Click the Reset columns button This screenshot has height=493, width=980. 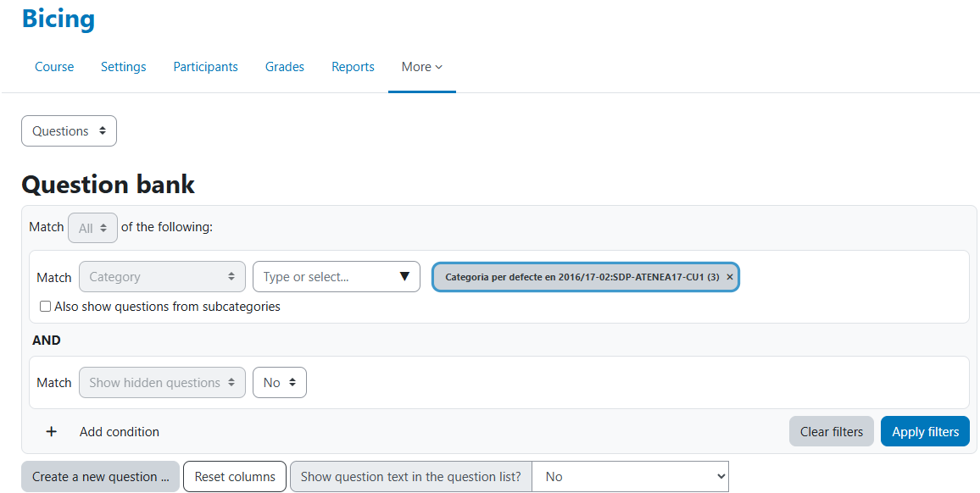(235, 477)
